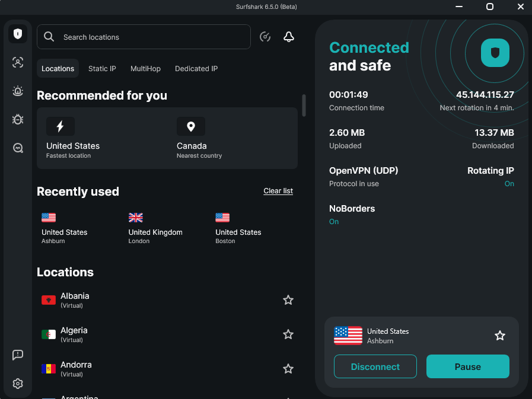532x399 pixels.
Task: Click the Algeria flag icon
Action: tap(49, 334)
